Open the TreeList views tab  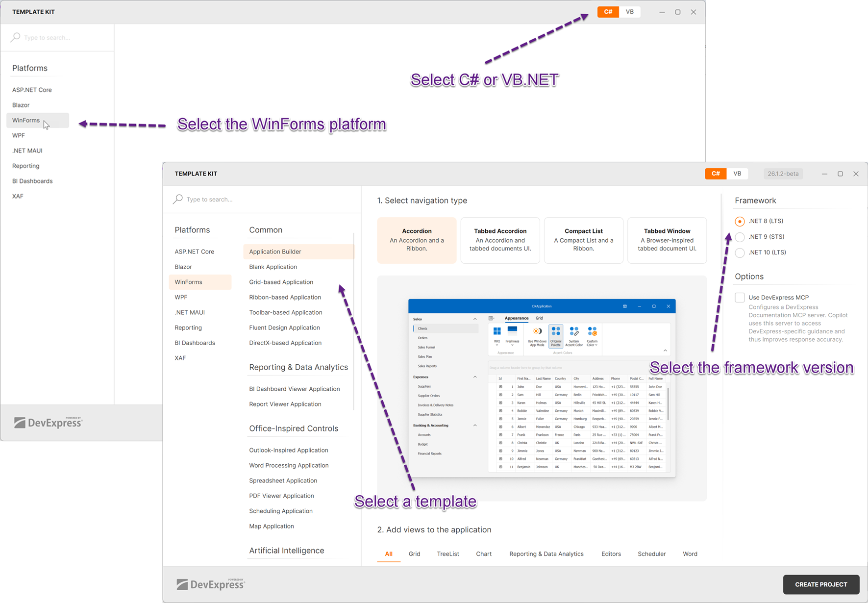point(448,554)
